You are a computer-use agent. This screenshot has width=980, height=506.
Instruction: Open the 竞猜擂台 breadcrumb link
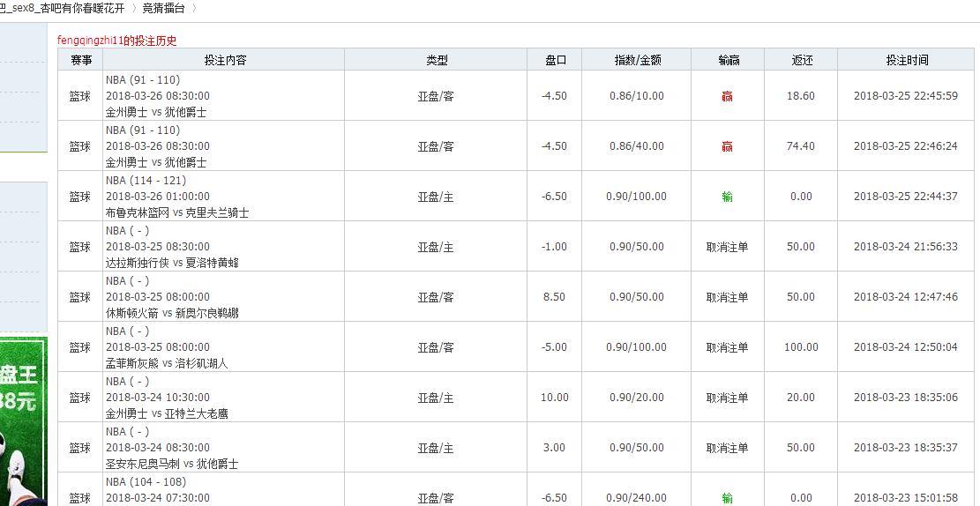164,9
